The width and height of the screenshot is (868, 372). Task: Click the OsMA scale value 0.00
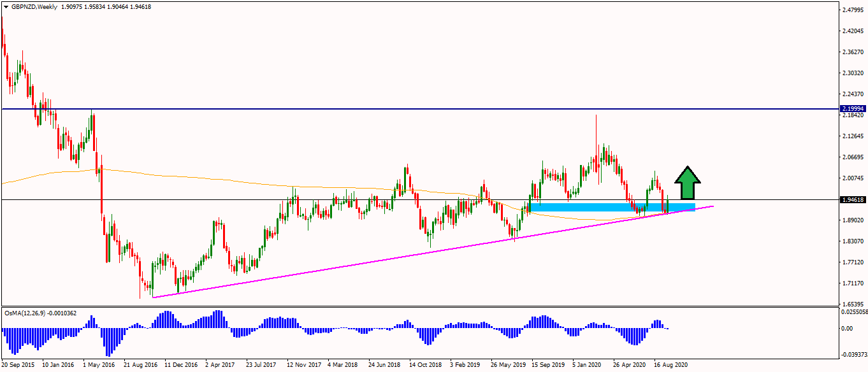pos(847,329)
